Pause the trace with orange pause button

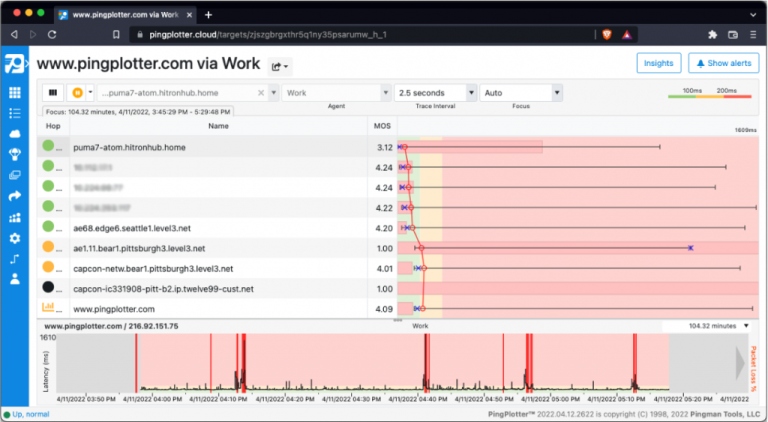point(78,92)
